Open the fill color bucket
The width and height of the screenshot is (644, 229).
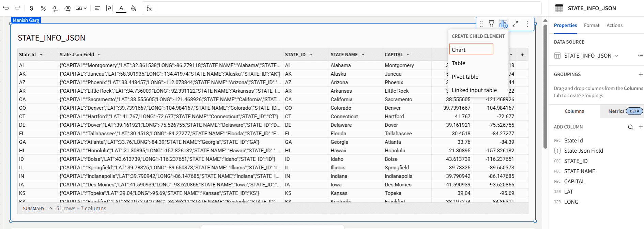click(x=134, y=8)
